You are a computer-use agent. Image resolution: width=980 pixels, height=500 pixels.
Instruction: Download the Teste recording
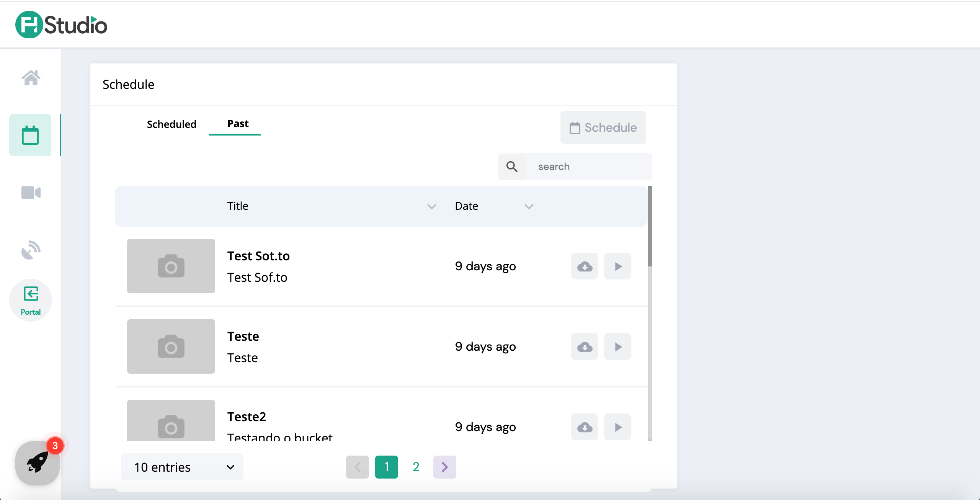(x=585, y=346)
